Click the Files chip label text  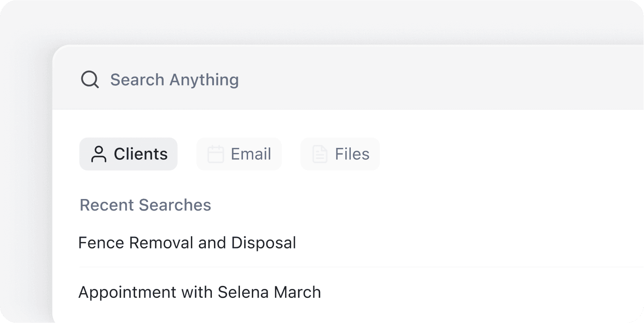(x=352, y=154)
